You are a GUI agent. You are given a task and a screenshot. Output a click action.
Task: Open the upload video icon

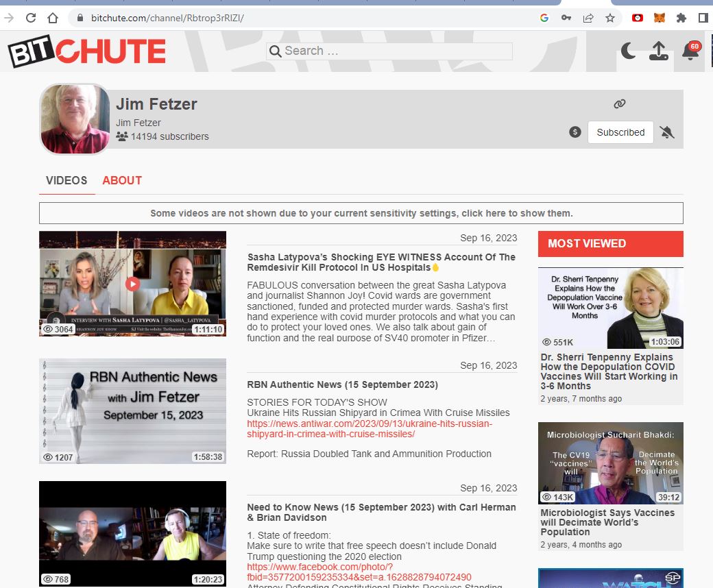coord(658,51)
